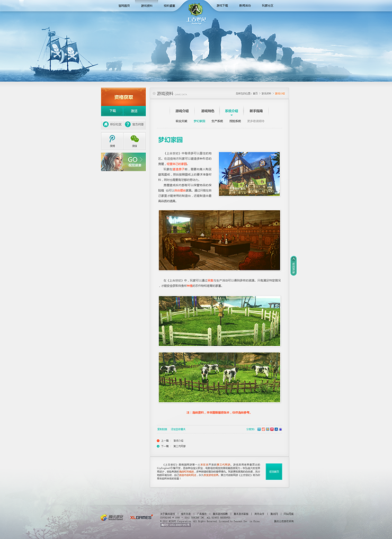The image size is (392, 539).
Task: Click the wooden interior room image
Action: point(219,240)
